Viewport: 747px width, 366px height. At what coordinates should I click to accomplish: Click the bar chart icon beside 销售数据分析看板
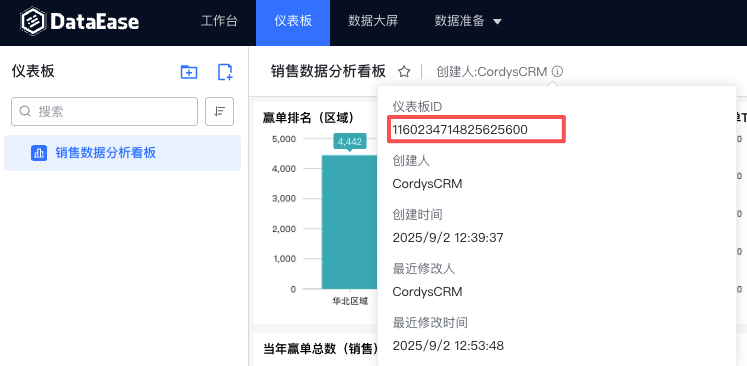[x=39, y=153]
